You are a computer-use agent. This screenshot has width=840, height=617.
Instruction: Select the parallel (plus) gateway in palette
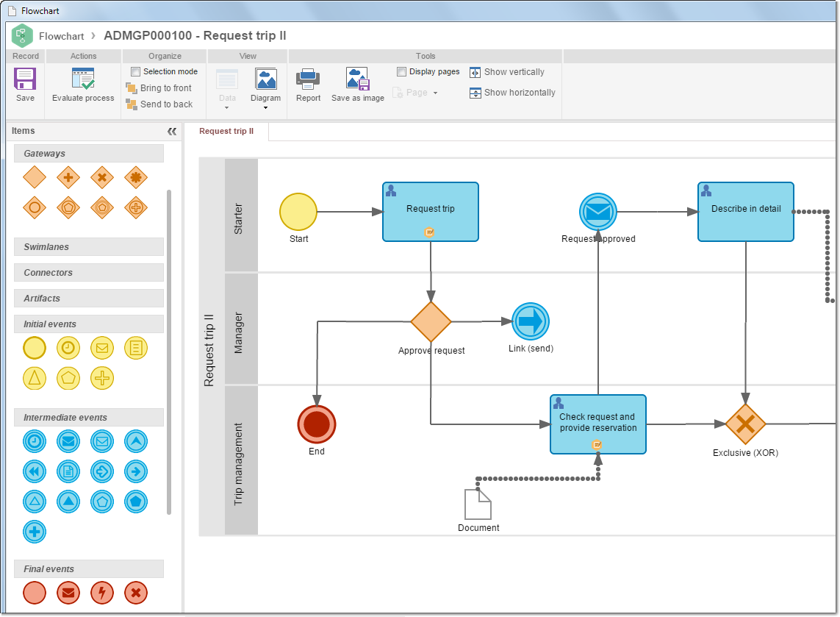point(68,177)
